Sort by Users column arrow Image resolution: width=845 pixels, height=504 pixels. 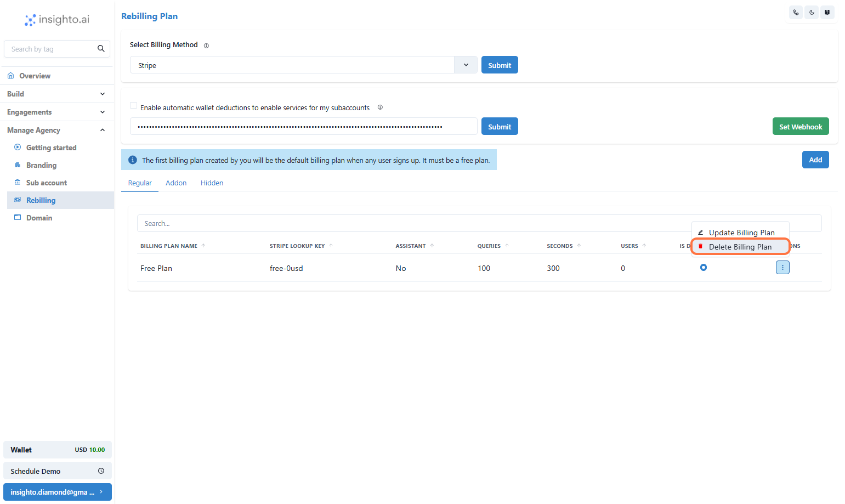[x=644, y=246]
